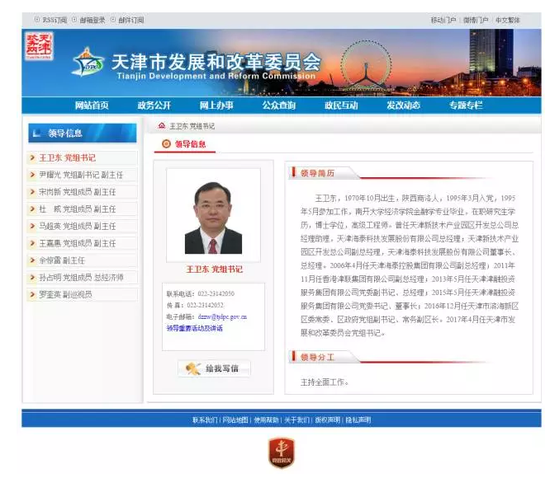The height and width of the screenshot is (478, 550).
Task: Open 隐私声明 in the footer
Action: pos(358,420)
